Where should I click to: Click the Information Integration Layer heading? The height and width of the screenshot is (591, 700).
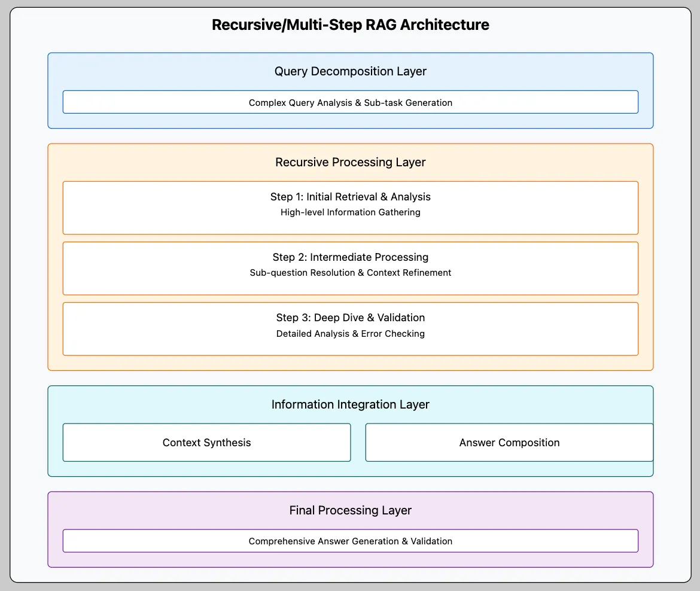pyautogui.click(x=350, y=404)
